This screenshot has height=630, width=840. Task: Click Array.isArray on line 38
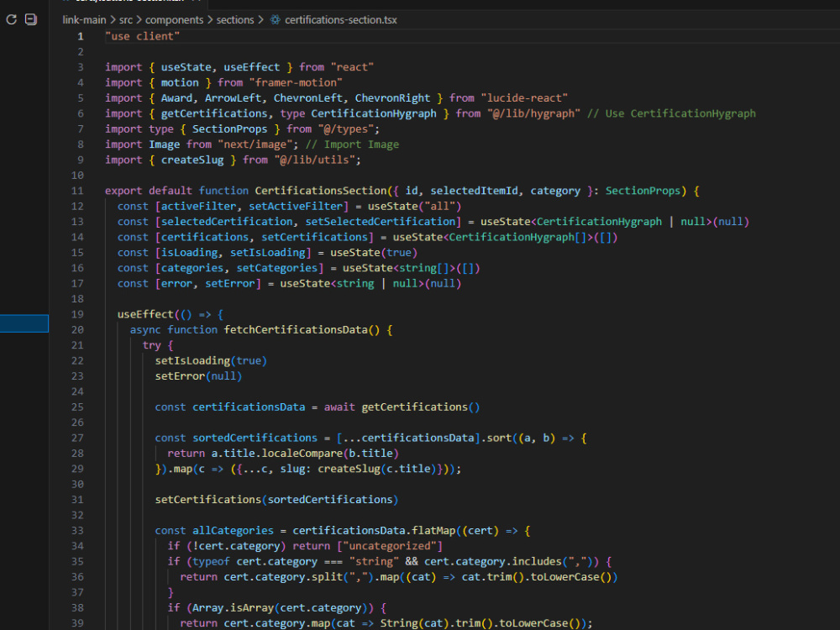coord(233,608)
